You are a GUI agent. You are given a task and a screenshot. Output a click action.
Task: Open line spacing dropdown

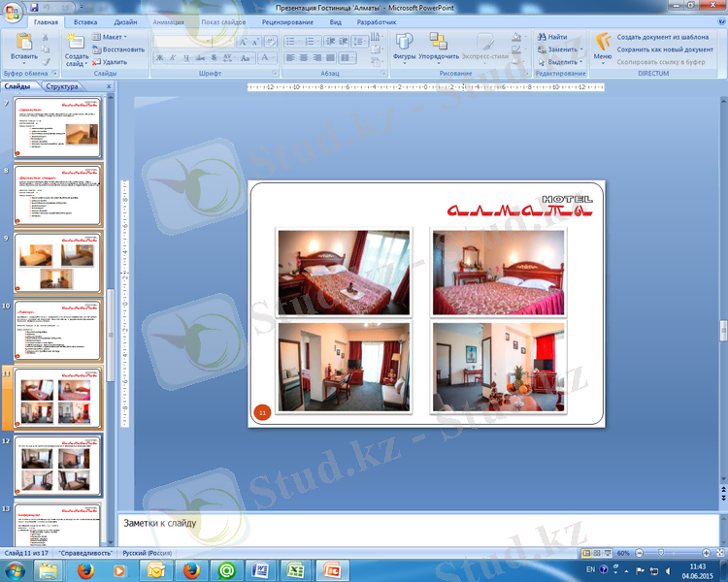click(360, 42)
